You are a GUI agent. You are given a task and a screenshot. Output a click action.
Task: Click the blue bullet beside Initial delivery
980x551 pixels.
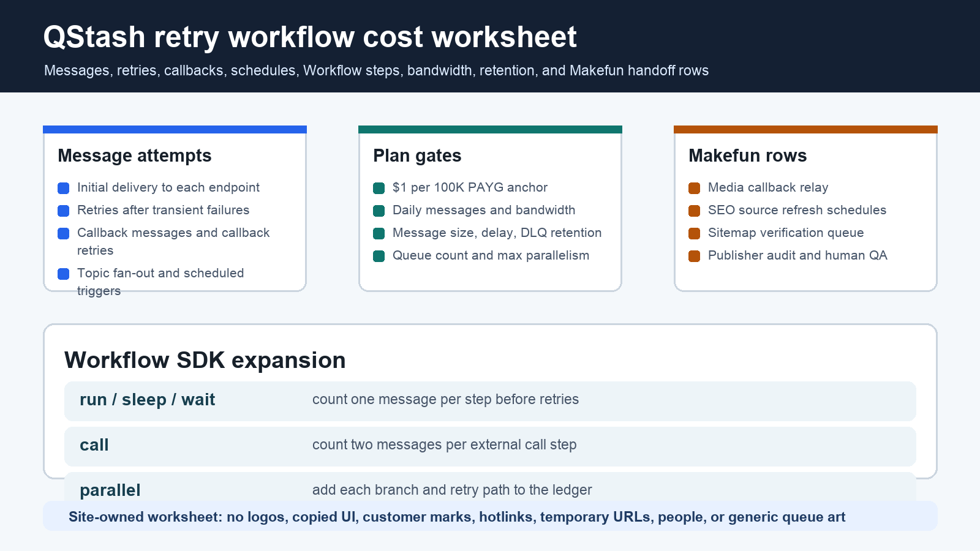click(63, 188)
